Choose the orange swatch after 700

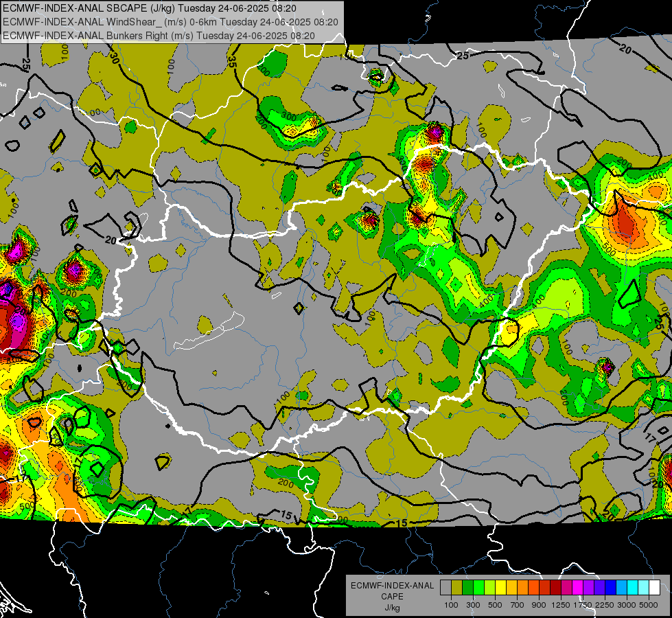pos(522,588)
